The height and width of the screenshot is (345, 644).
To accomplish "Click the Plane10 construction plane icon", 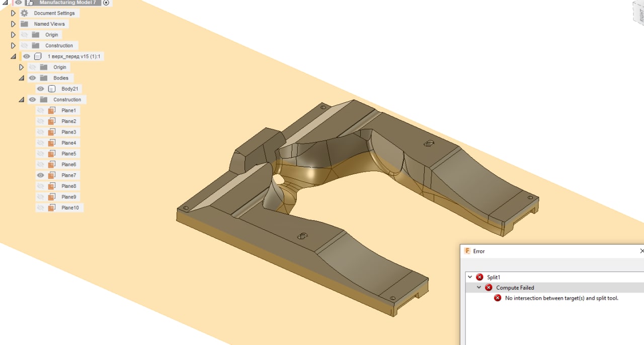I will (x=51, y=208).
